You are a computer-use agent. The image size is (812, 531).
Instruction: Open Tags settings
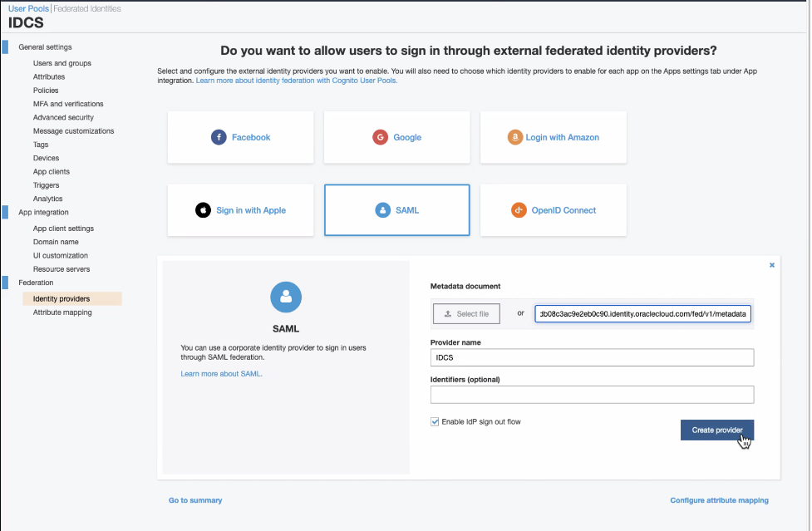point(41,145)
